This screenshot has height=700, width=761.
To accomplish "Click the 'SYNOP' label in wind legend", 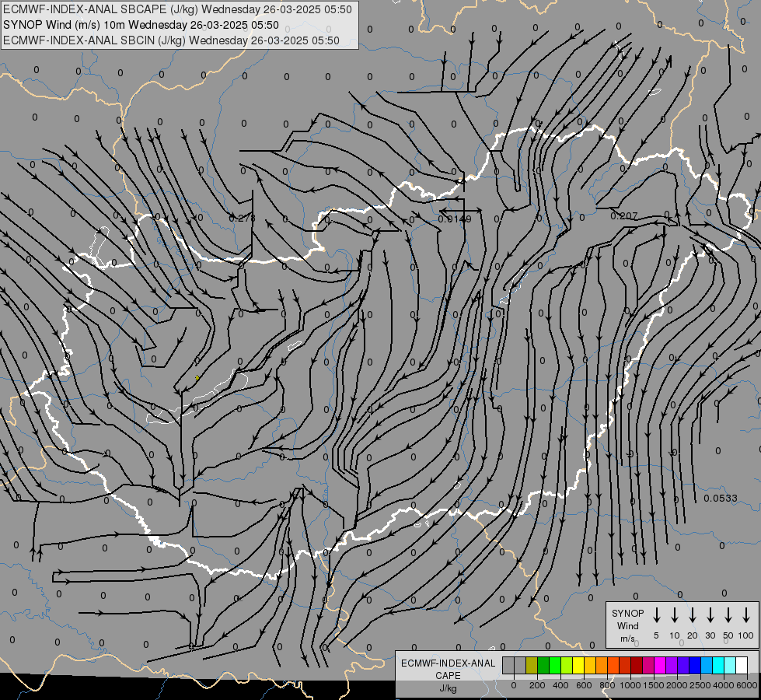I will coord(627,613).
